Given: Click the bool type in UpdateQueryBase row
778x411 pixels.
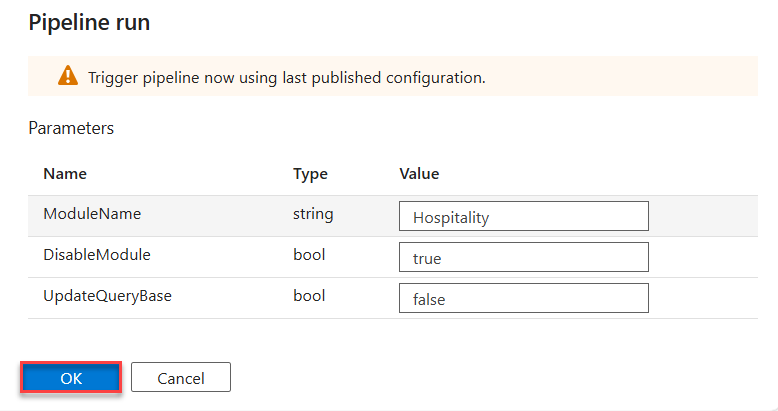Looking at the screenshot, I should (309, 296).
